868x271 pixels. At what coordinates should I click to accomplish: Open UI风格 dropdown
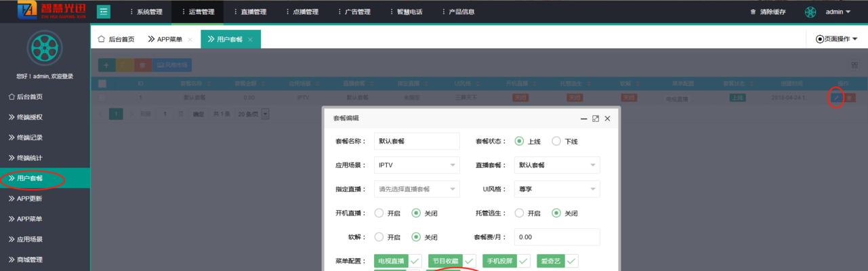pos(557,189)
